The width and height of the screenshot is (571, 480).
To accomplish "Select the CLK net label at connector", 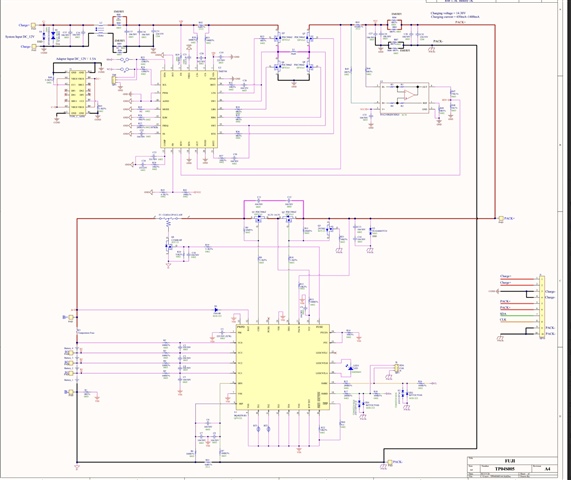I will [x=503, y=320].
